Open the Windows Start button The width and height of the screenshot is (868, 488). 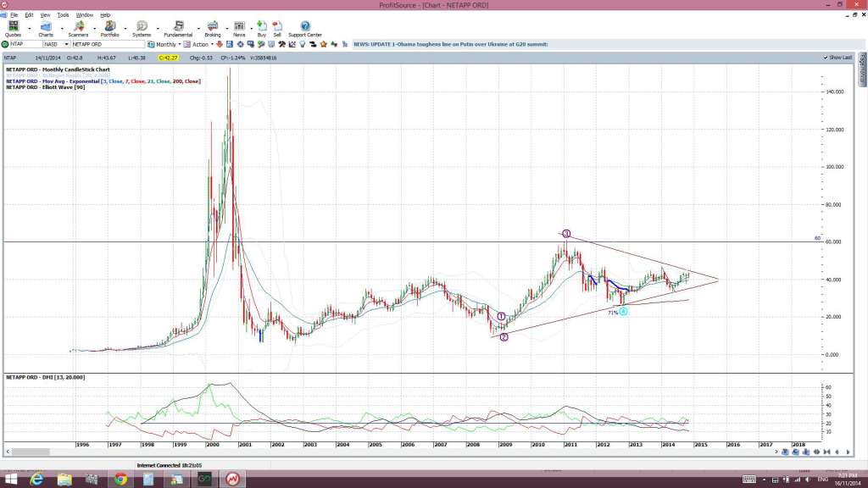10,480
